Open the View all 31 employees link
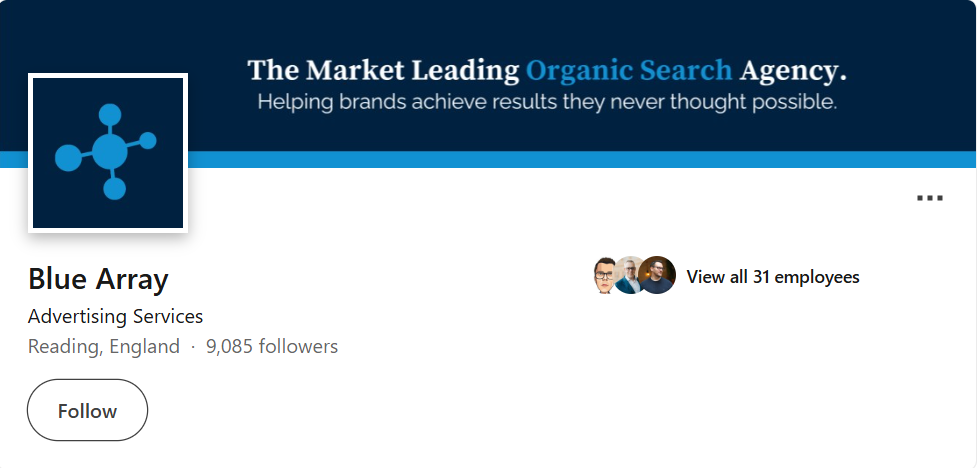 pyautogui.click(x=773, y=277)
